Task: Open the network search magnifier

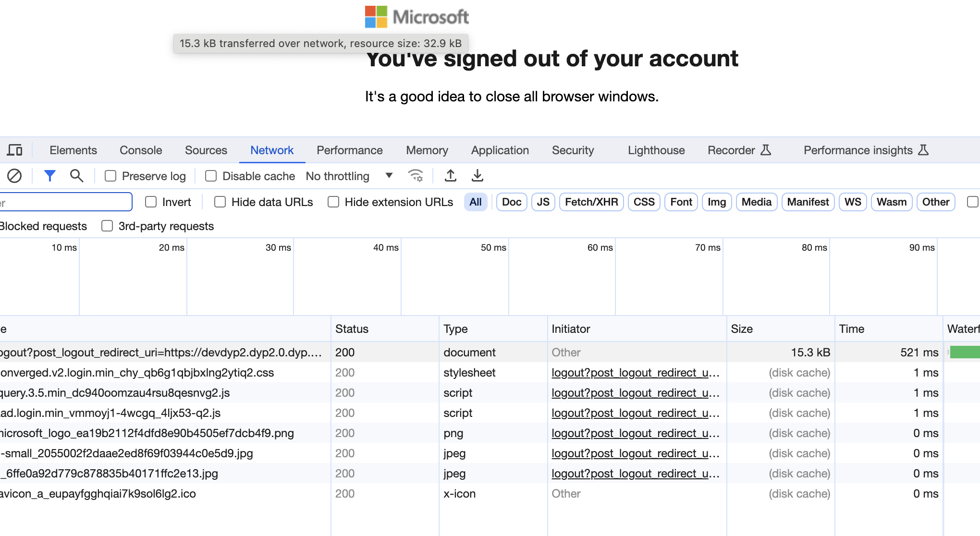Action: [76, 176]
